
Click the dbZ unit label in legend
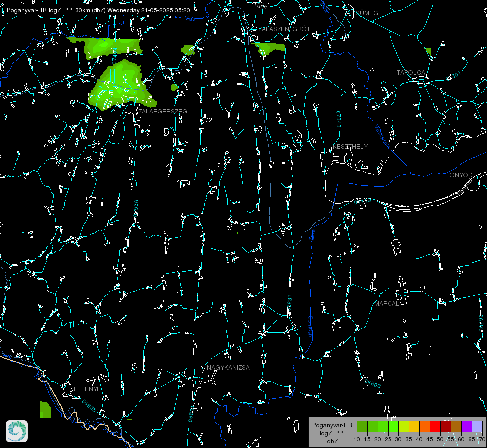[x=332, y=441]
